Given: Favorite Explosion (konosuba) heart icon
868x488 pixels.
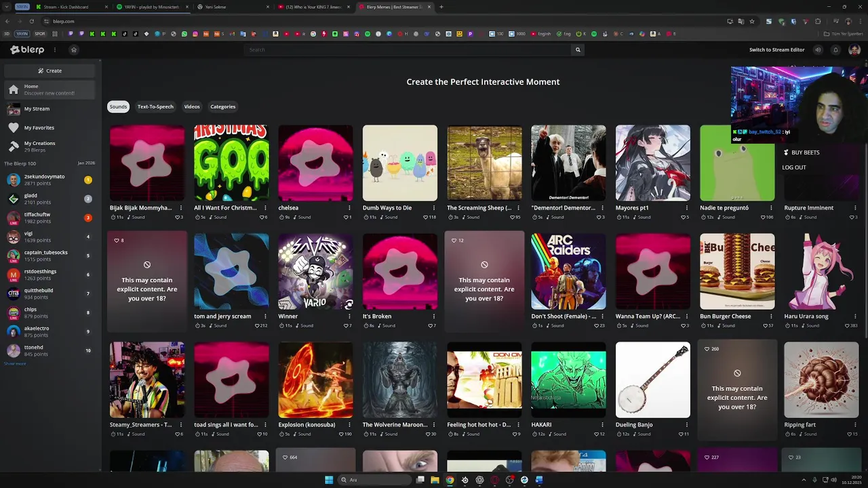Looking at the screenshot, I should (341, 434).
